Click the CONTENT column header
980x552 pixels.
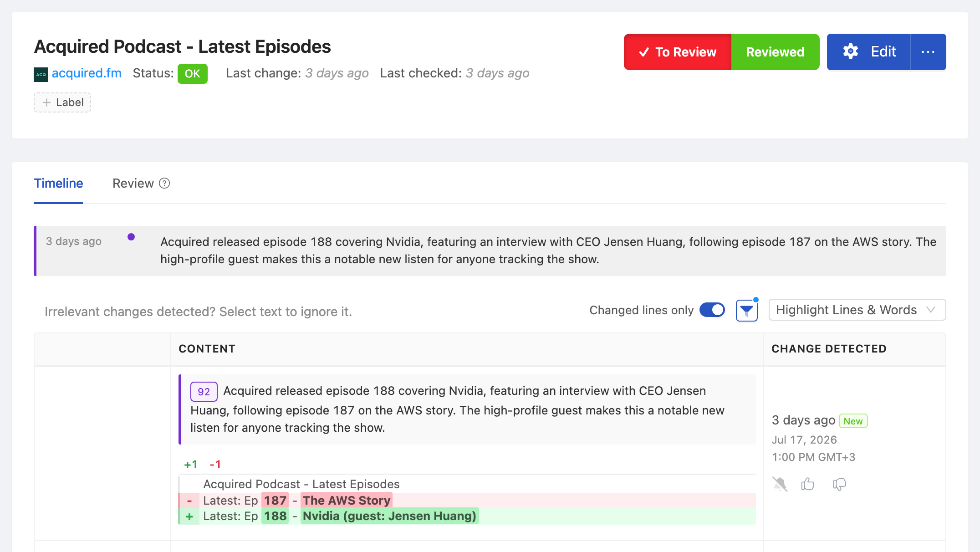pos(207,349)
